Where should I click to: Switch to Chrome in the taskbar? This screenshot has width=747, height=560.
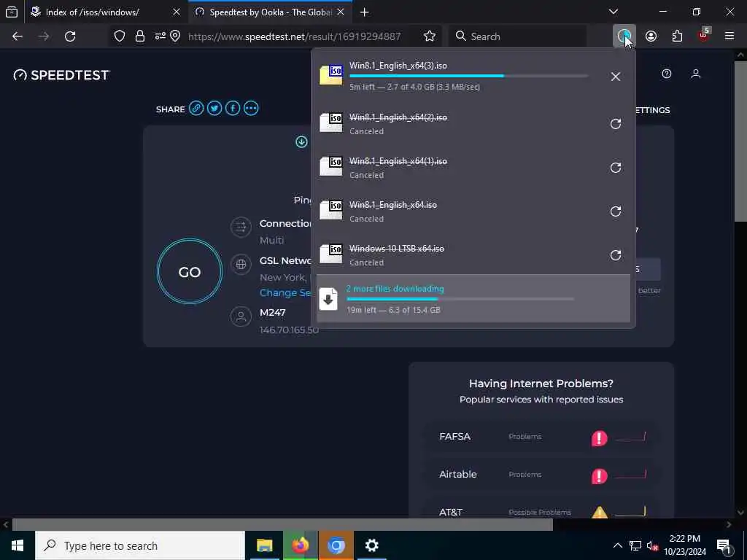click(336, 545)
